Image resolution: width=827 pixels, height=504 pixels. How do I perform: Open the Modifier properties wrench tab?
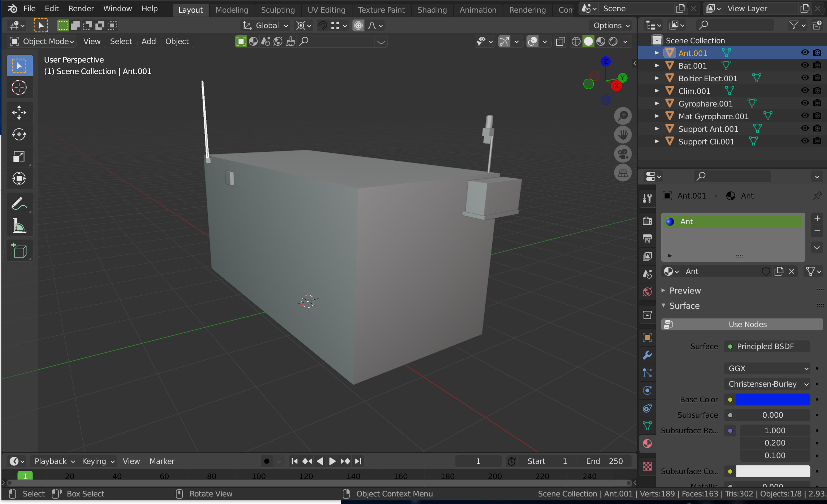647,355
